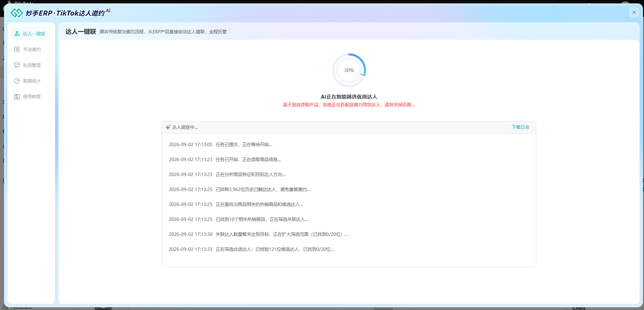Open the 达人一键联 menu item

[x=31, y=34]
